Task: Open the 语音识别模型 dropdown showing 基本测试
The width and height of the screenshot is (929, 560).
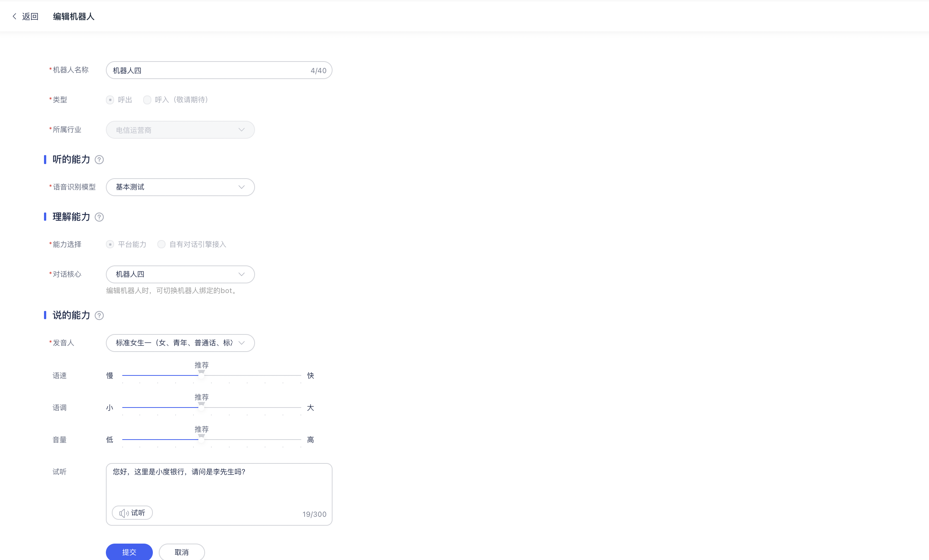Action: 180,187
